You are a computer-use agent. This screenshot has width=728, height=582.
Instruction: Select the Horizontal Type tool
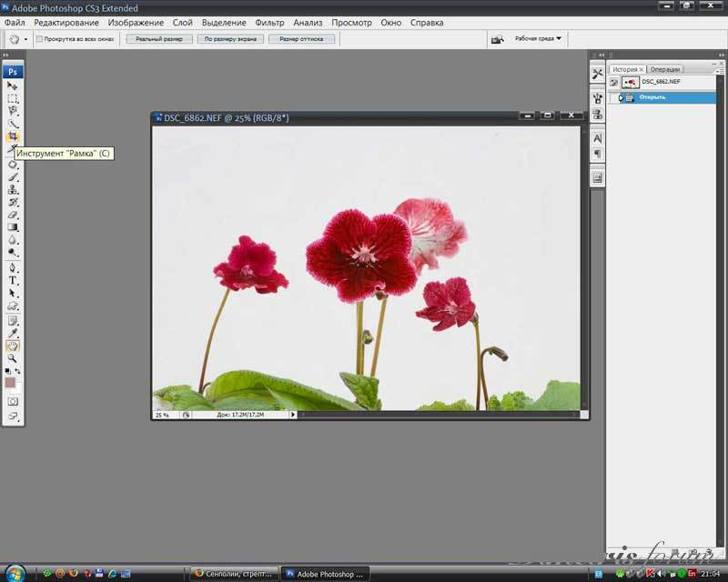(x=13, y=281)
